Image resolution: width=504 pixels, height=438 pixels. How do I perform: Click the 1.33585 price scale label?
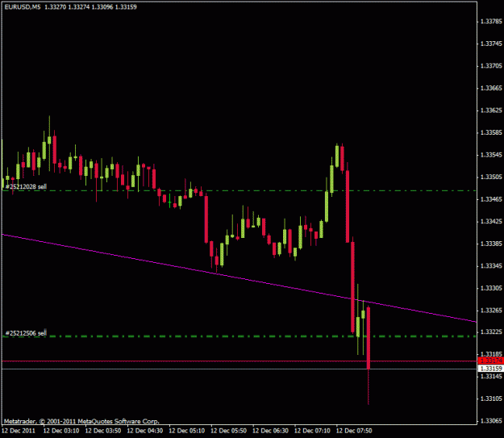(491, 132)
